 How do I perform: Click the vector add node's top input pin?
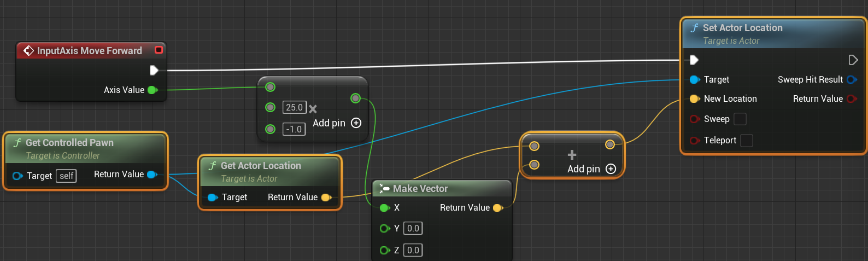pyautogui.click(x=534, y=146)
